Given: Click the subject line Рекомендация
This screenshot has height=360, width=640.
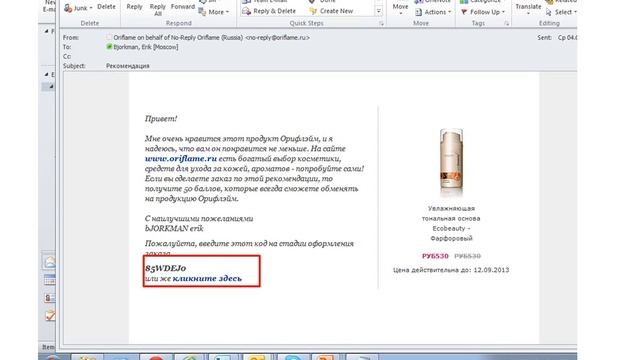Looking at the screenshot, I should (128, 66).
